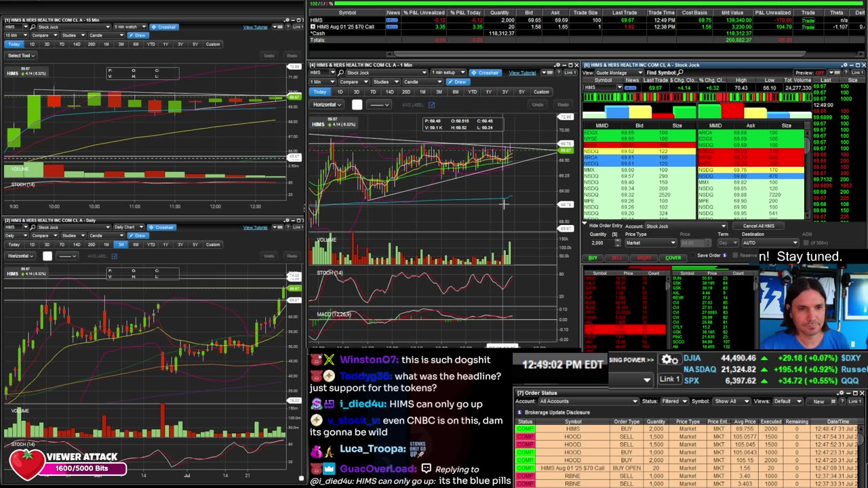Enable Draw mode in Daily chart
Image resolution: width=868 pixels, height=488 pixels.
click(x=138, y=236)
